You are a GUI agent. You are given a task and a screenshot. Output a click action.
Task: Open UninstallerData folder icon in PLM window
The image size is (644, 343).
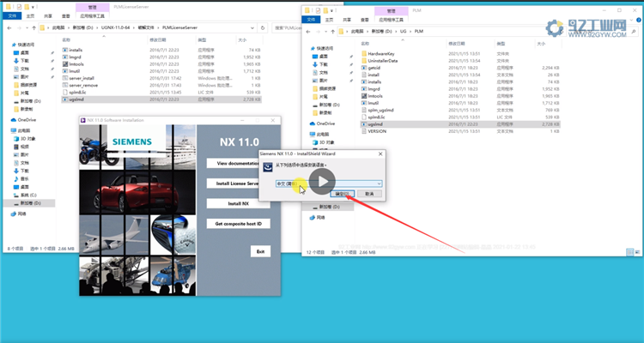(x=364, y=61)
